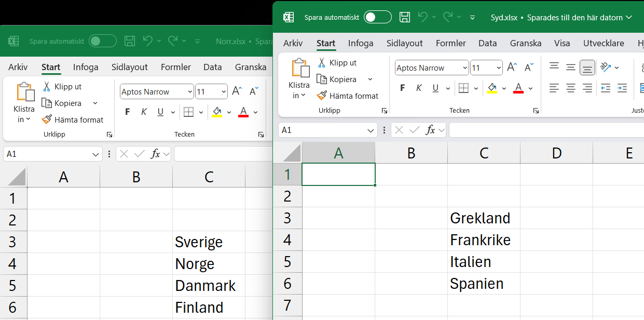Click the red font color swatch in Syd.xlsx
The height and width of the screenshot is (320, 644).
(518, 88)
